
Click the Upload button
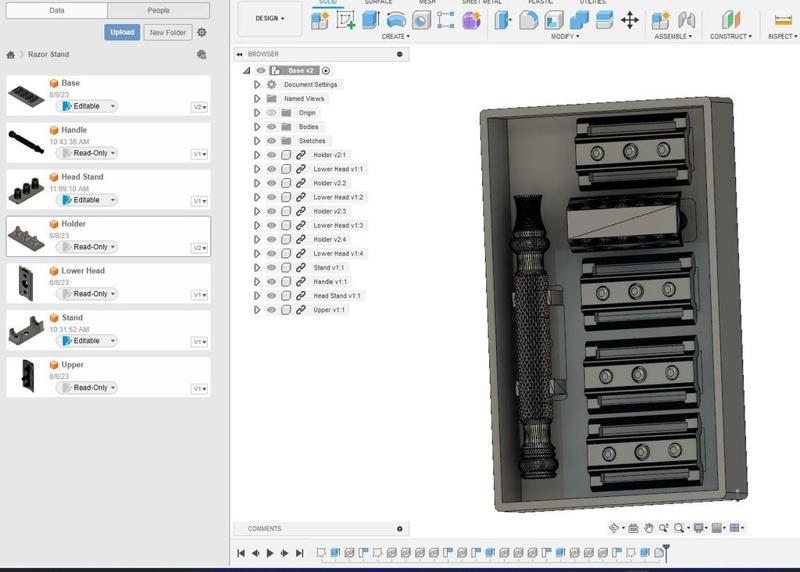point(122,32)
